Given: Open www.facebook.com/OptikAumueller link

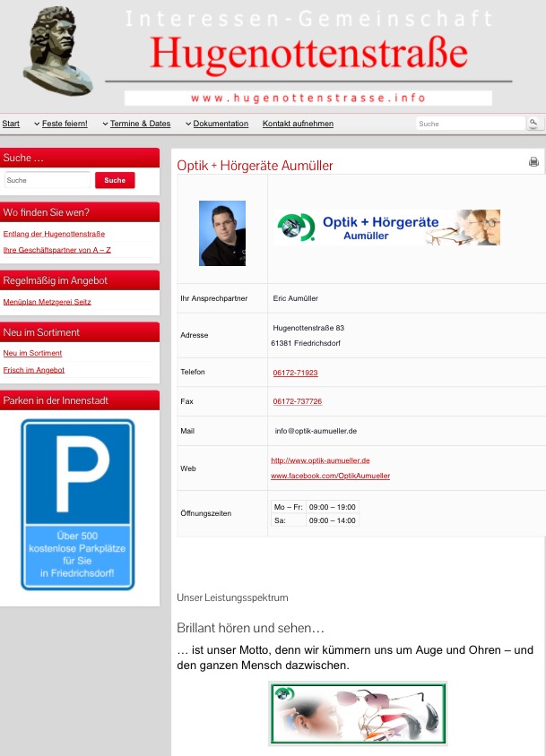Looking at the screenshot, I should point(331,476).
